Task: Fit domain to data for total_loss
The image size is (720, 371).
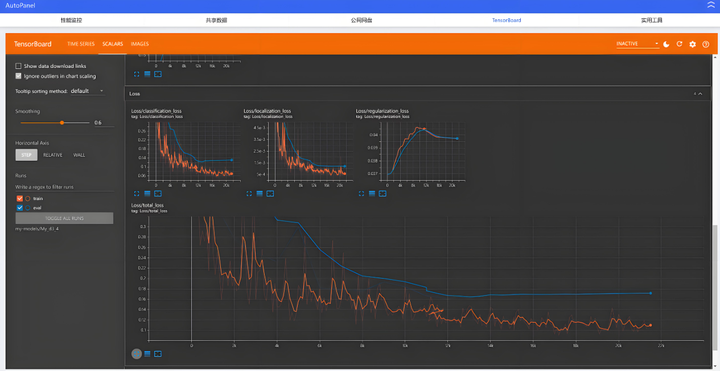Action: pos(158,354)
